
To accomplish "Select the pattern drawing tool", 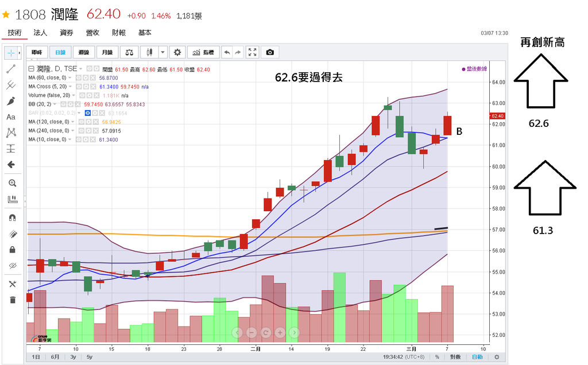I will (x=11, y=133).
